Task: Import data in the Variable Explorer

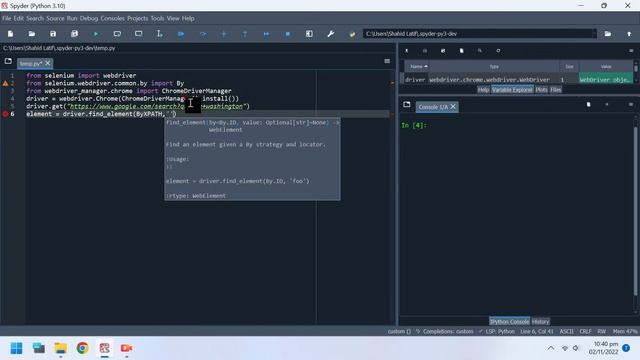Action: pos(407,51)
